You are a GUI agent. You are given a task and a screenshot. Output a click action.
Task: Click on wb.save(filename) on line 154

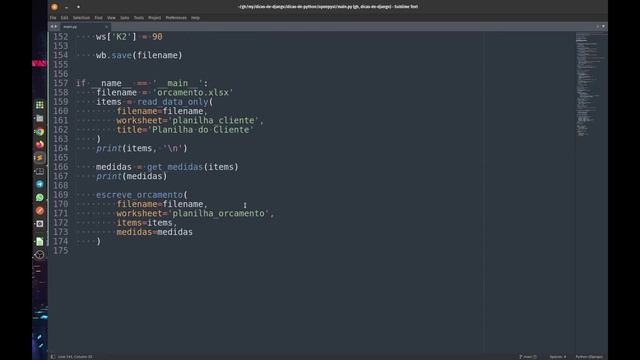coord(139,55)
